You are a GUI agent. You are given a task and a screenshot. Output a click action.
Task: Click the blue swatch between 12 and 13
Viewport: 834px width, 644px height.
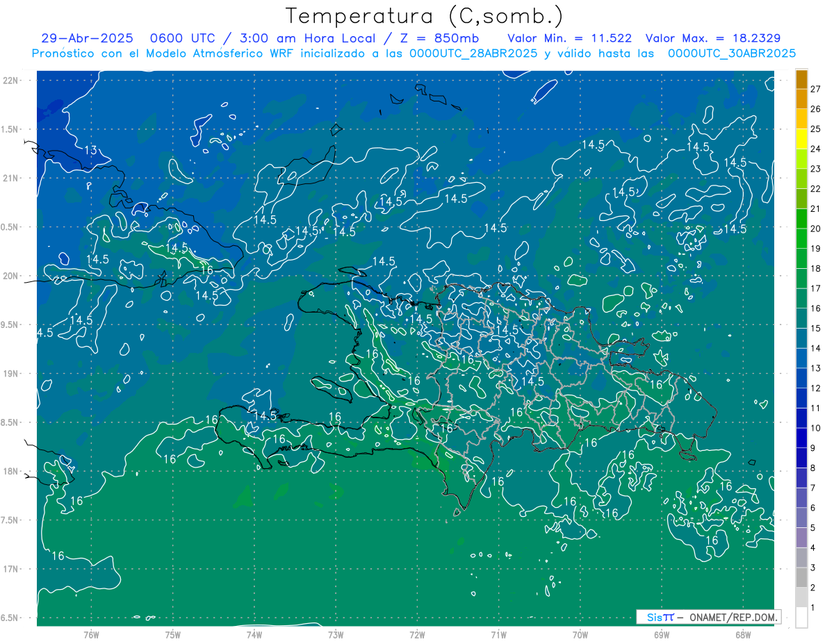(802, 378)
